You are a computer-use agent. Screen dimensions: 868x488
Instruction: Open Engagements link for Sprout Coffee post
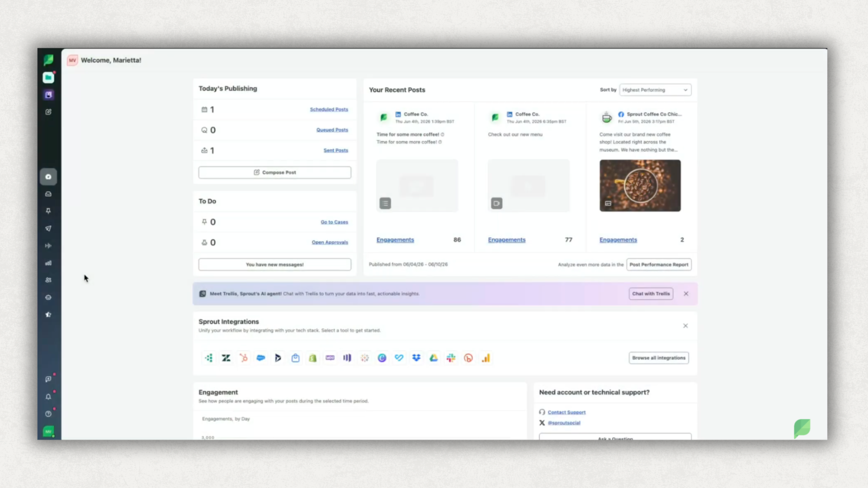tap(618, 240)
